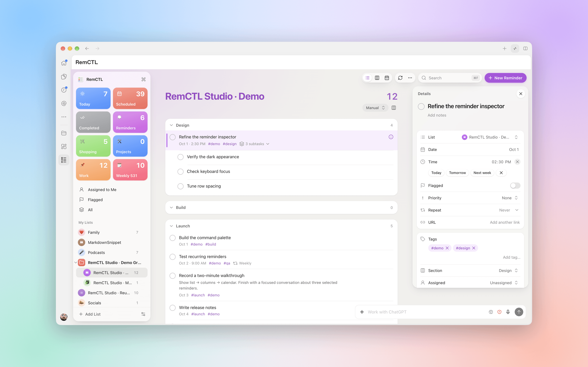This screenshot has height=367, width=588.
Task: Click the sync refresh icon
Action: click(400, 78)
